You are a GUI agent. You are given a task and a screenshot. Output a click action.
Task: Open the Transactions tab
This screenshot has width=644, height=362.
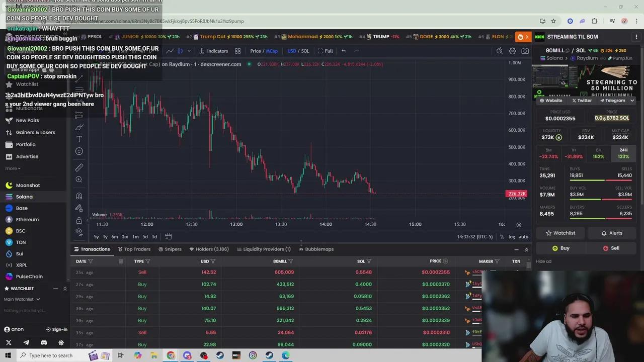[92, 249]
